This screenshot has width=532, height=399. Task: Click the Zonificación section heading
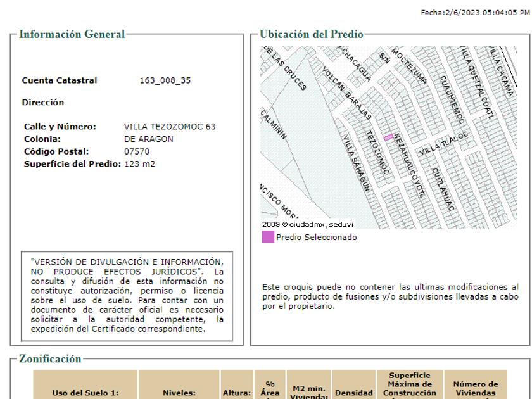(50, 359)
